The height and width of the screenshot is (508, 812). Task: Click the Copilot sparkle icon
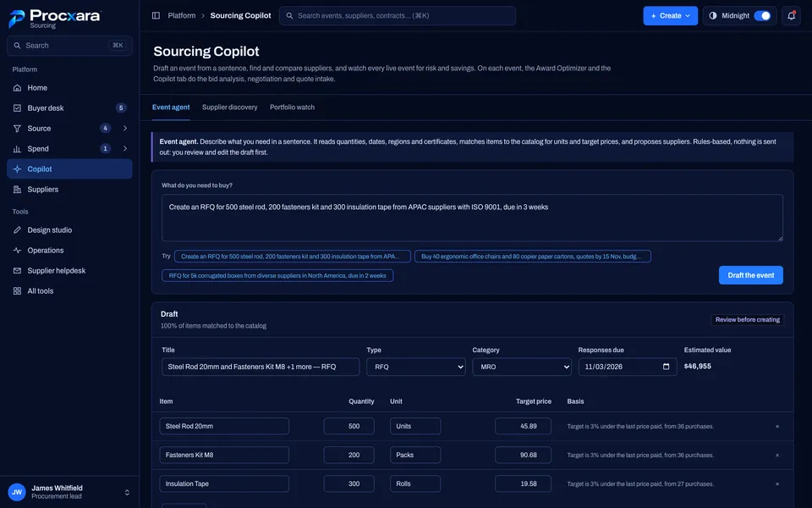[17, 169]
